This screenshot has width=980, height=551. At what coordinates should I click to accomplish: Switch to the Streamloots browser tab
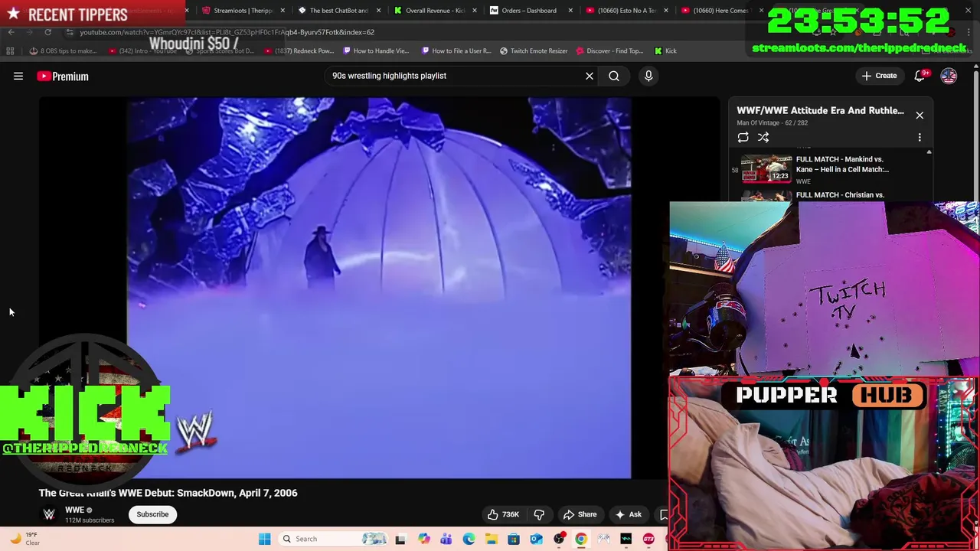pyautogui.click(x=242, y=11)
